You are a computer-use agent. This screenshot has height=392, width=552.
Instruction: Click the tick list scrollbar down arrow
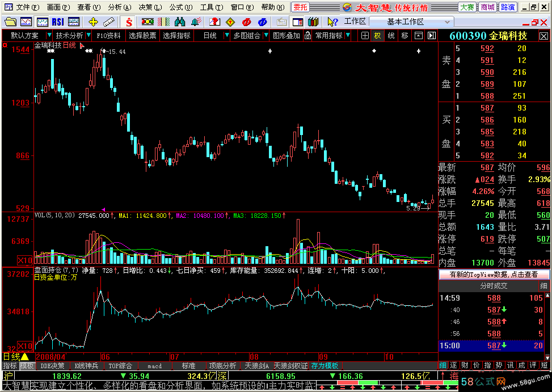tap(547, 357)
